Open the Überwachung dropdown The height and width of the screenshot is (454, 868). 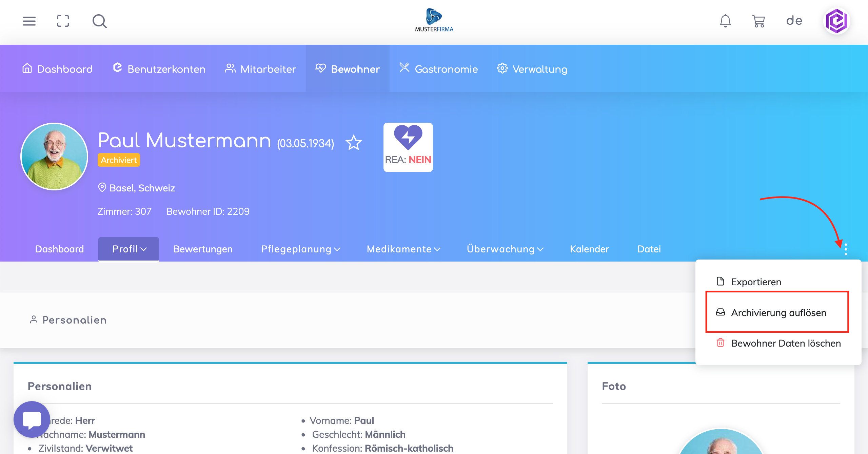pyautogui.click(x=505, y=249)
